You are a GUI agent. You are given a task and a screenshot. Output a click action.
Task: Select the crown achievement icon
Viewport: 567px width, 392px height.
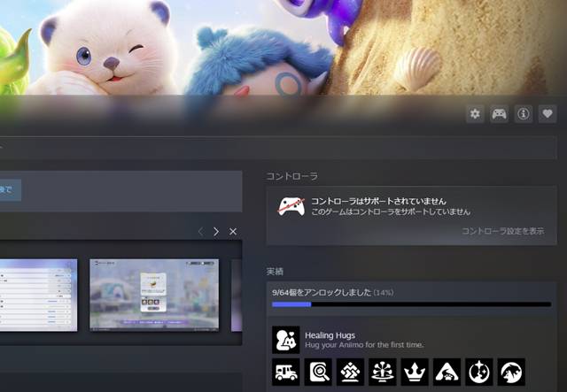click(x=415, y=372)
